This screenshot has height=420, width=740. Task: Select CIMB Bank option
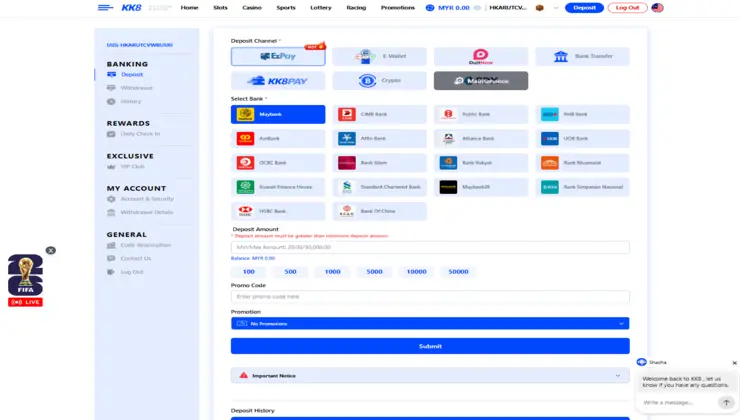(379, 114)
